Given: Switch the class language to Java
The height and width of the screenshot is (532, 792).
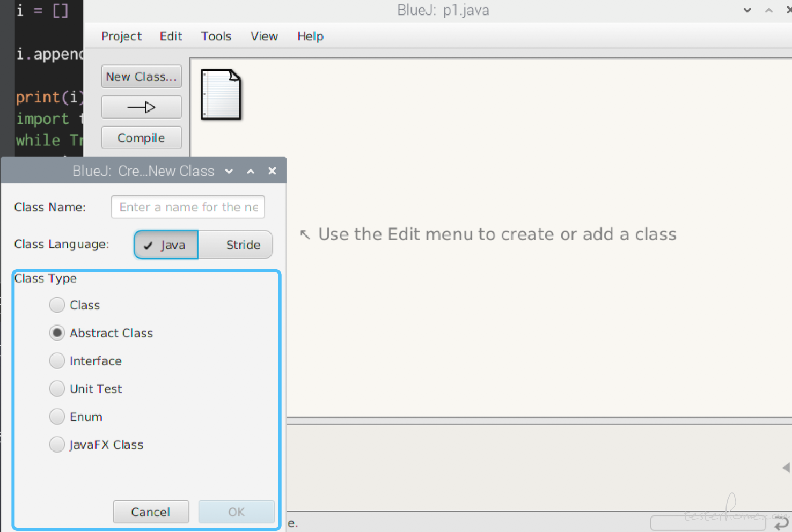Looking at the screenshot, I should point(166,245).
